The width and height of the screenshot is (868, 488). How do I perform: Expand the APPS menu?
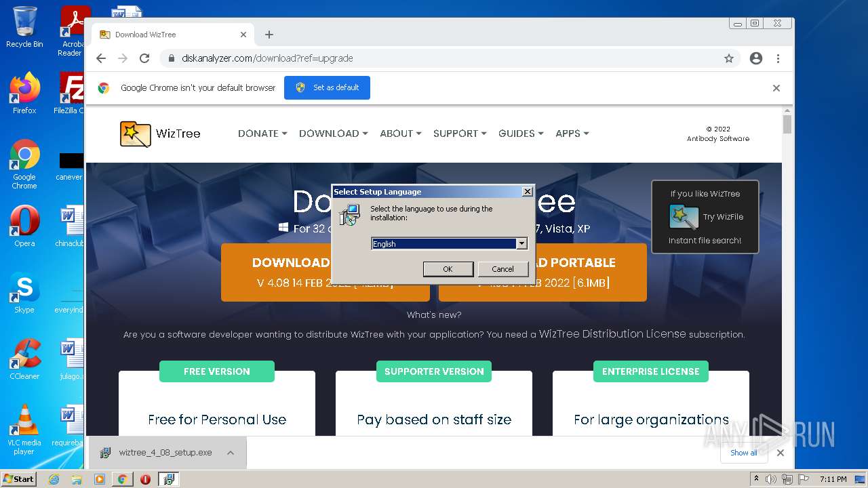click(x=572, y=134)
